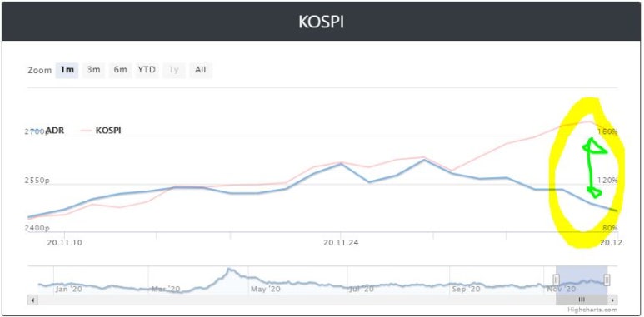Screen dimensions: 644x317
Task: Grab the right navigator handle
Action: (607, 280)
